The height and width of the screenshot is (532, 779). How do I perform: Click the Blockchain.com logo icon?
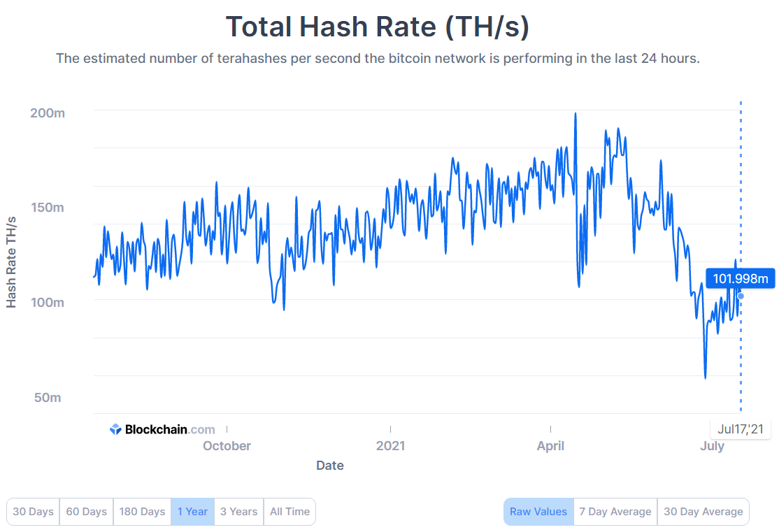coord(115,429)
